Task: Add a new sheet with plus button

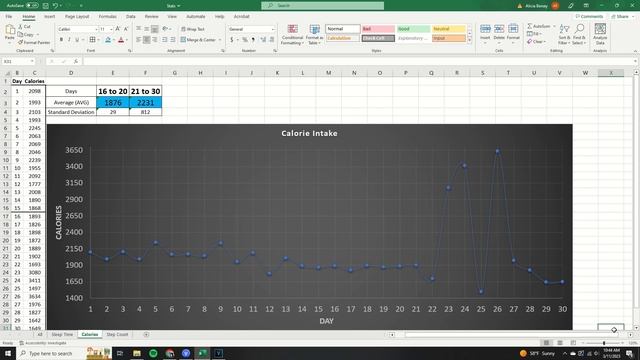Action: click(x=146, y=334)
